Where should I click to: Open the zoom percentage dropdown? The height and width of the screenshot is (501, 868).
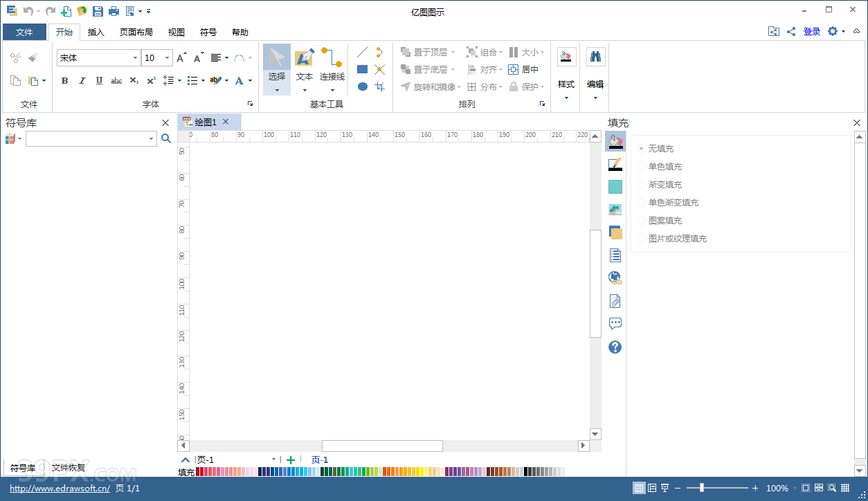click(793, 487)
